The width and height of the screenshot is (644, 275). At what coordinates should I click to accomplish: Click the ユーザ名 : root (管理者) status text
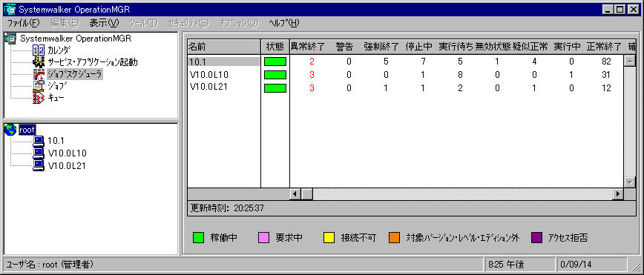50,265
